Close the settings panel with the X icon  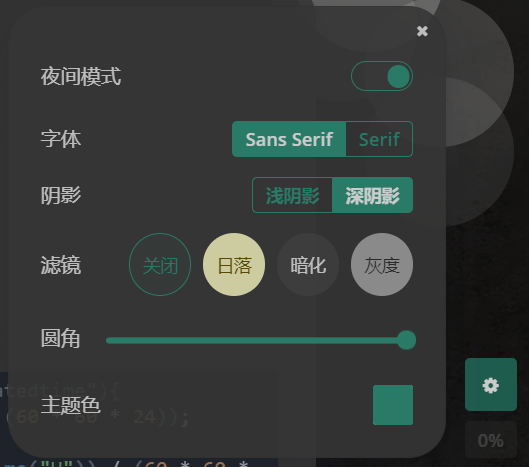(x=422, y=31)
